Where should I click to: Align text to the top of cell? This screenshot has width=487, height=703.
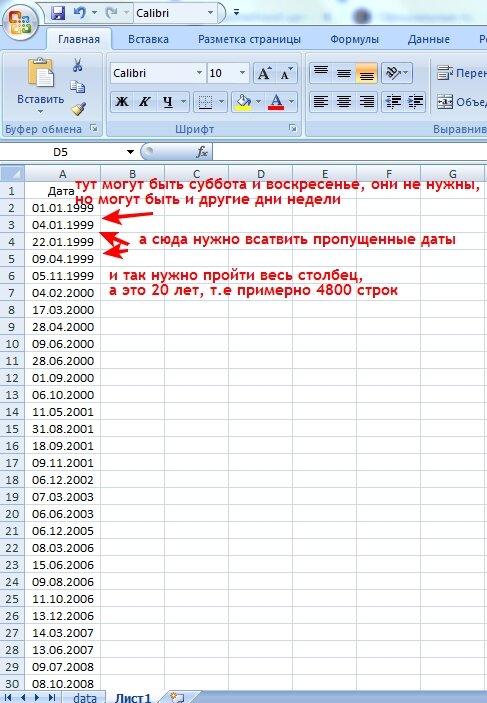[x=321, y=73]
